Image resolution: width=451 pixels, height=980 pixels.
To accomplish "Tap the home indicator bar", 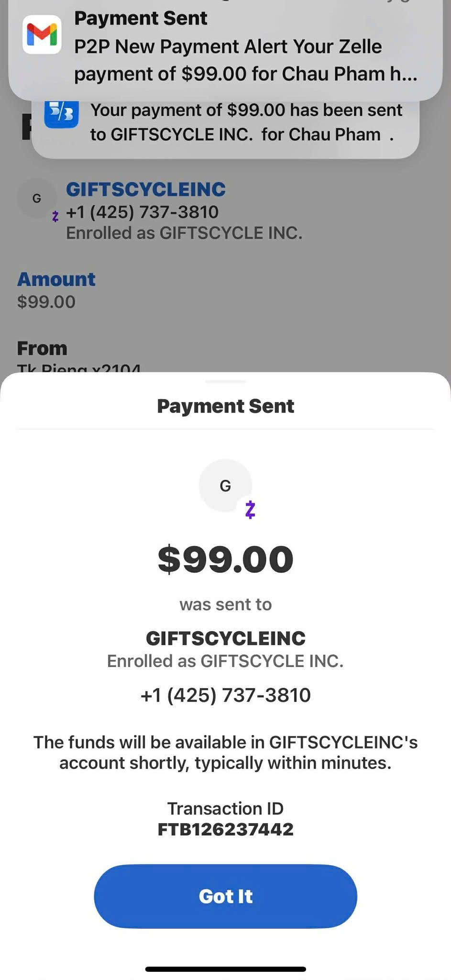I will click(x=225, y=969).
